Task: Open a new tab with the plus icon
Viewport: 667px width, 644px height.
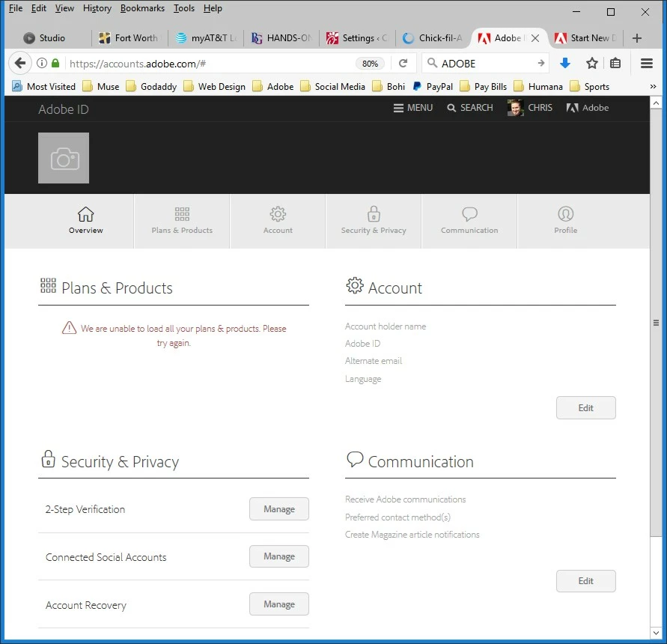Action: (x=637, y=38)
